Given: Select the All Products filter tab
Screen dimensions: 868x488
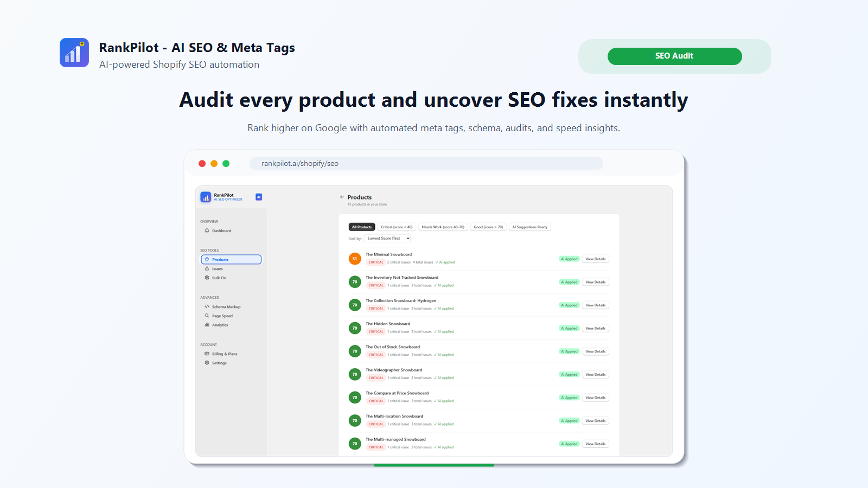Looking at the screenshot, I should pyautogui.click(x=362, y=227).
